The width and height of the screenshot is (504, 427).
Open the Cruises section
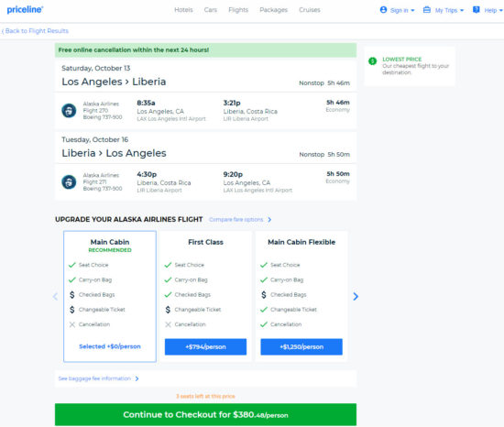pyautogui.click(x=310, y=10)
